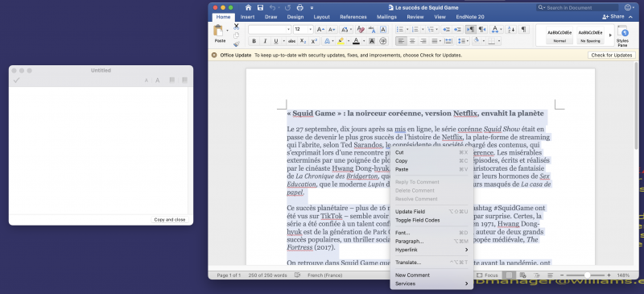
Task: Expand the styles gallery arrow
Action: [611, 35]
